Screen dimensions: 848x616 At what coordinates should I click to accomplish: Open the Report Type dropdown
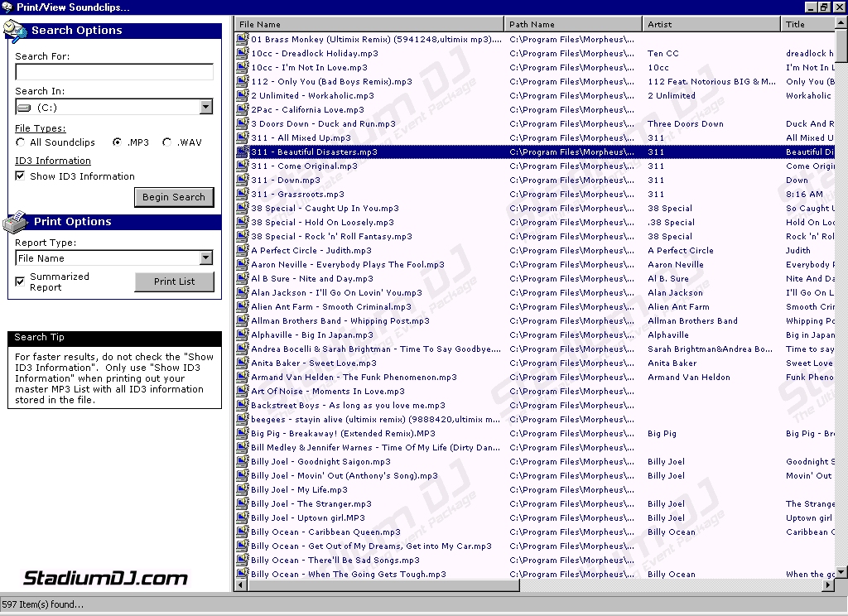click(x=206, y=257)
